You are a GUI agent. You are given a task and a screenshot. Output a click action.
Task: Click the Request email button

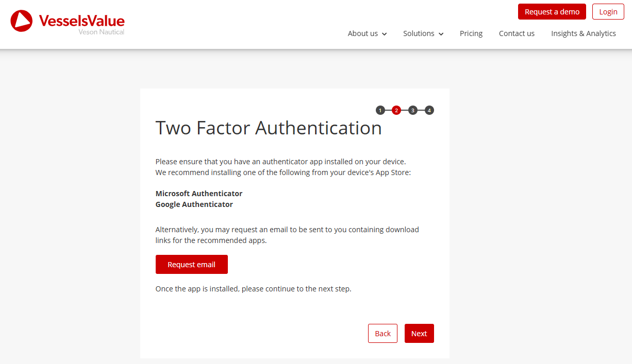(191, 265)
